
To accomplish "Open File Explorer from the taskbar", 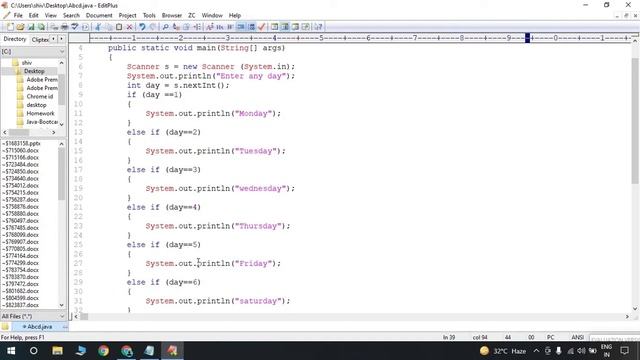I will click(57, 351).
